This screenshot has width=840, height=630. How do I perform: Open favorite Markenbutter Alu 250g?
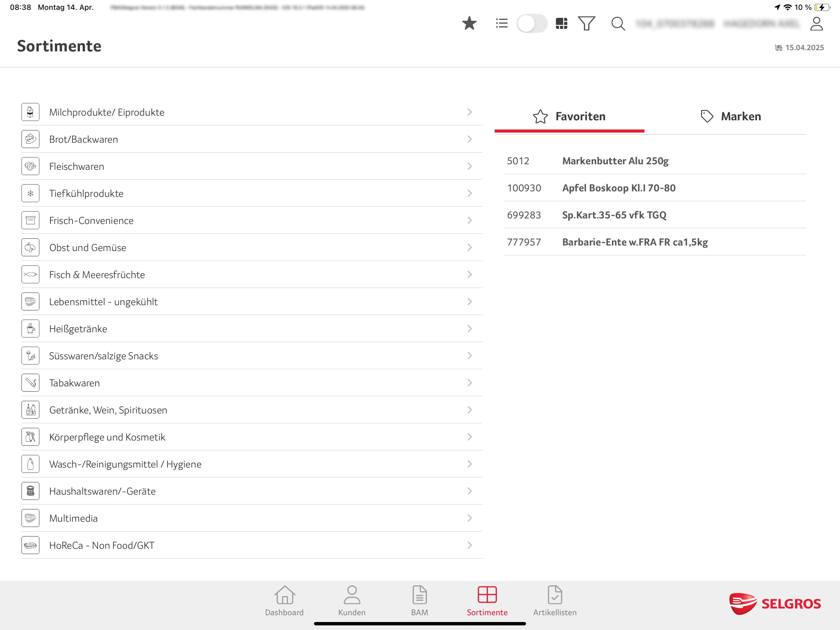click(615, 161)
